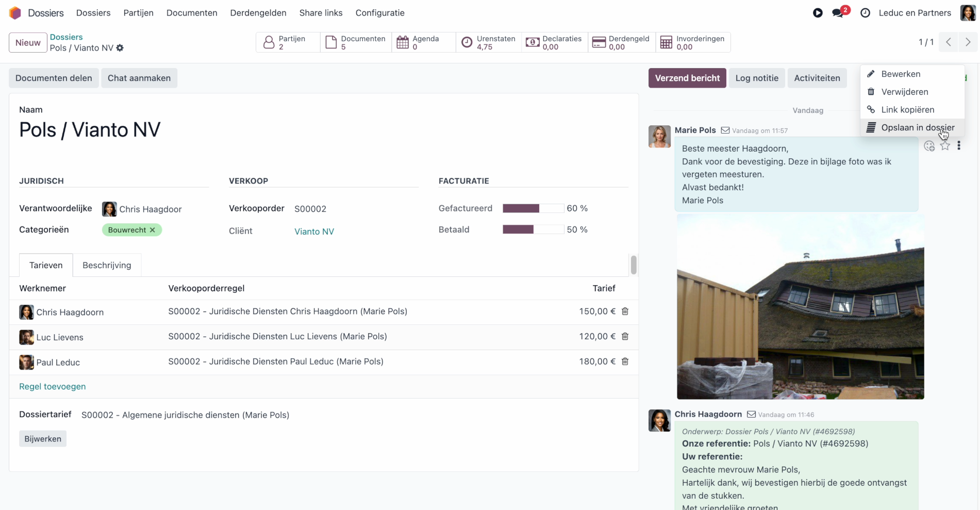Open the Agenda smart button
The image size is (980, 510).
[x=424, y=42]
